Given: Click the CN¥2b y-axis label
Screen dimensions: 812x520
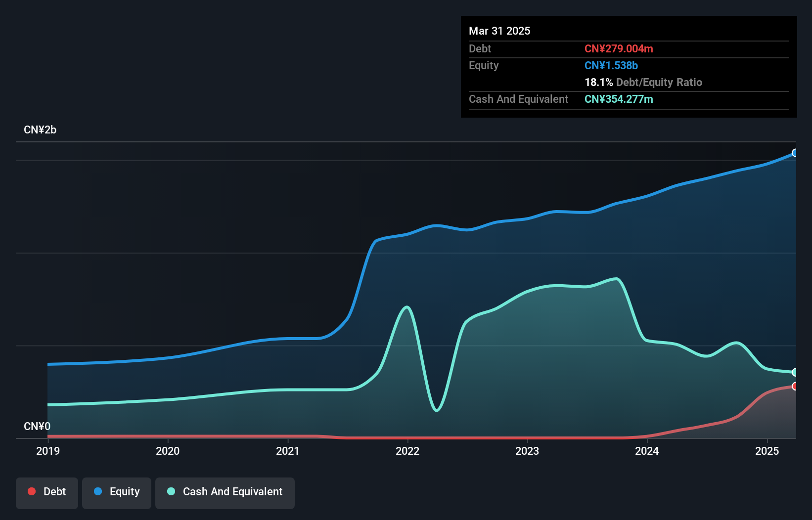Looking at the screenshot, I should [x=40, y=130].
